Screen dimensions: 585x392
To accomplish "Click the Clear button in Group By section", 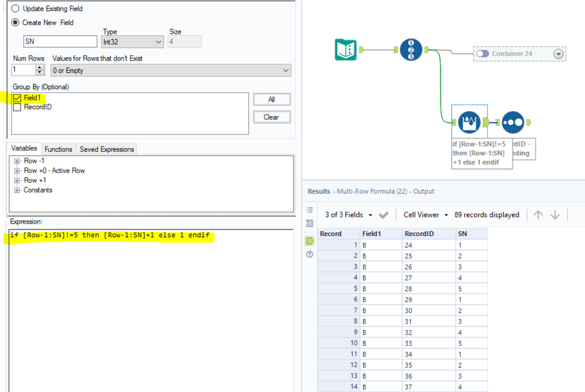I will coord(272,116).
